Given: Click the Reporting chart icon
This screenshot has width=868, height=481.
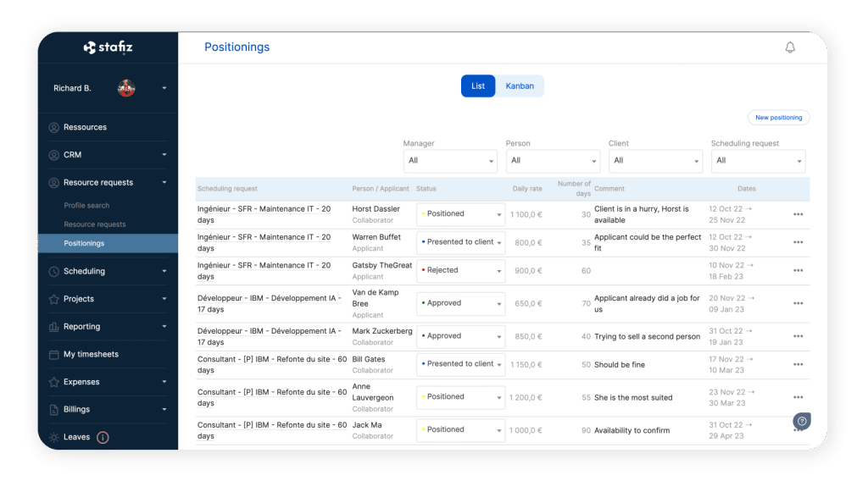Looking at the screenshot, I should tap(53, 327).
